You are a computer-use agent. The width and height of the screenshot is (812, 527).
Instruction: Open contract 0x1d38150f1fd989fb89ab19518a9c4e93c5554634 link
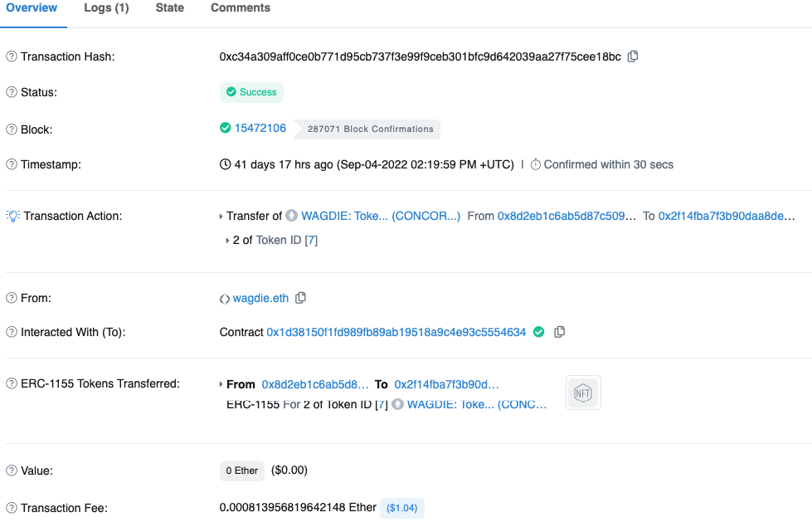(x=396, y=332)
